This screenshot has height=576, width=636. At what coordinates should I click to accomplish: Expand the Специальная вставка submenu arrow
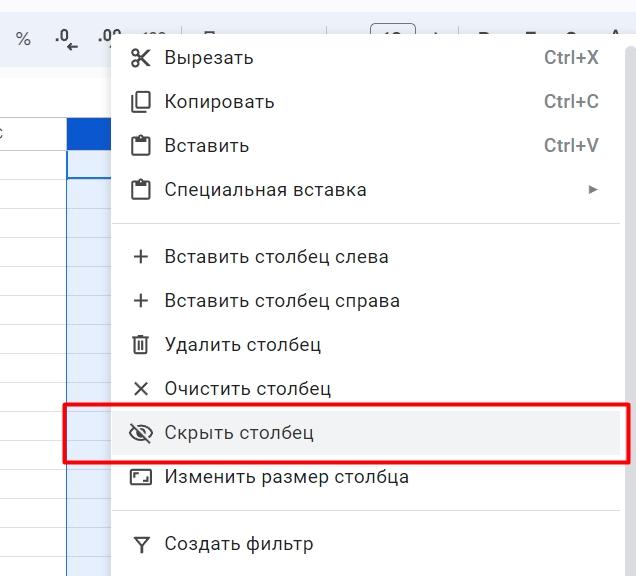pyautogui.click(x=593, y=190)
